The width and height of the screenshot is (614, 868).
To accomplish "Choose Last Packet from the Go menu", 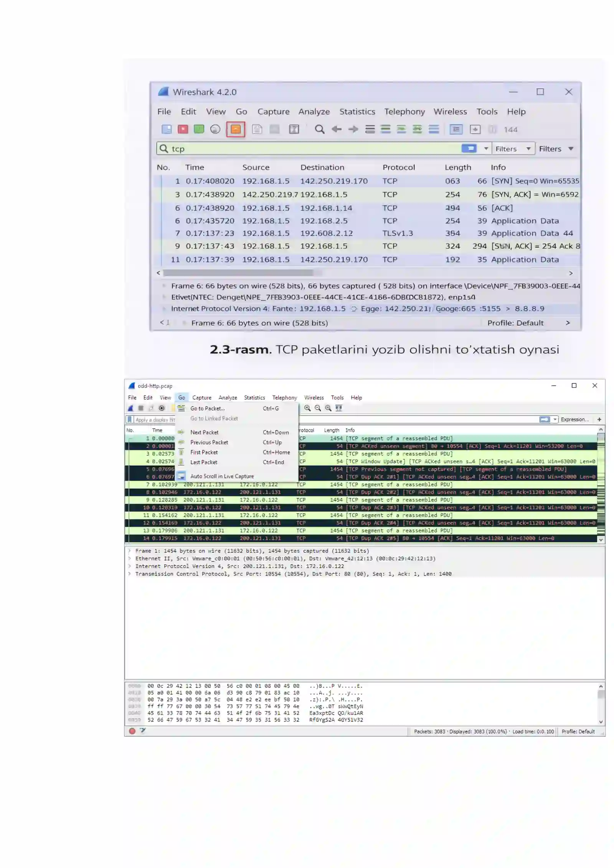I will pyautogui.click(x=203, y=462).
